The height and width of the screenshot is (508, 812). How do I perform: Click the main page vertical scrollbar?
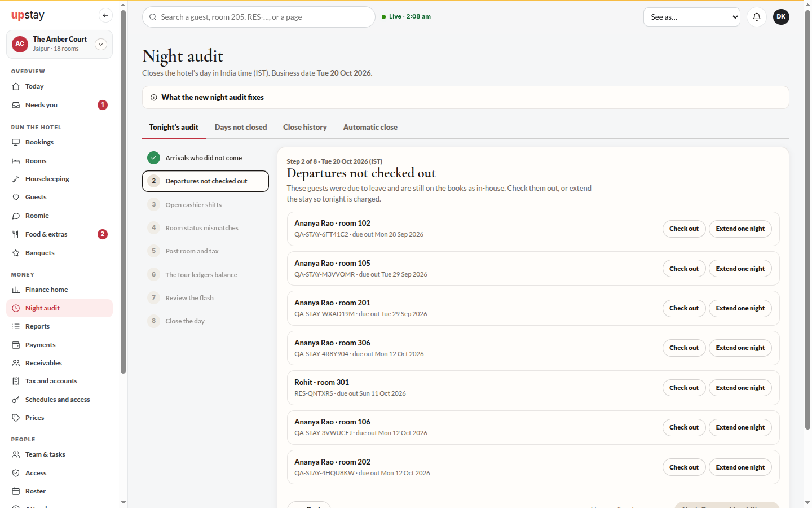coord(807,220)
